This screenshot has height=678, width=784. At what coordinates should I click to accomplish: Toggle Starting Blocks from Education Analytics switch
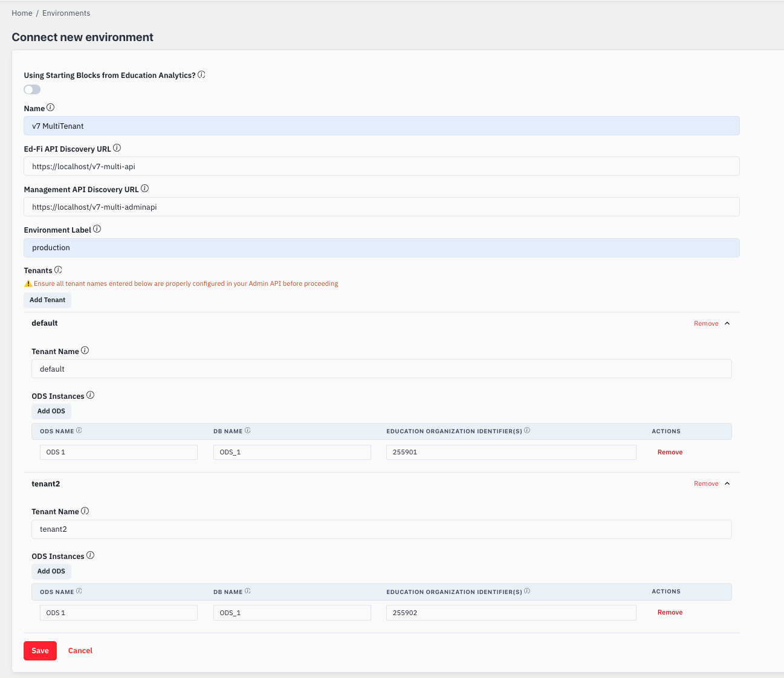click(32, 89)
